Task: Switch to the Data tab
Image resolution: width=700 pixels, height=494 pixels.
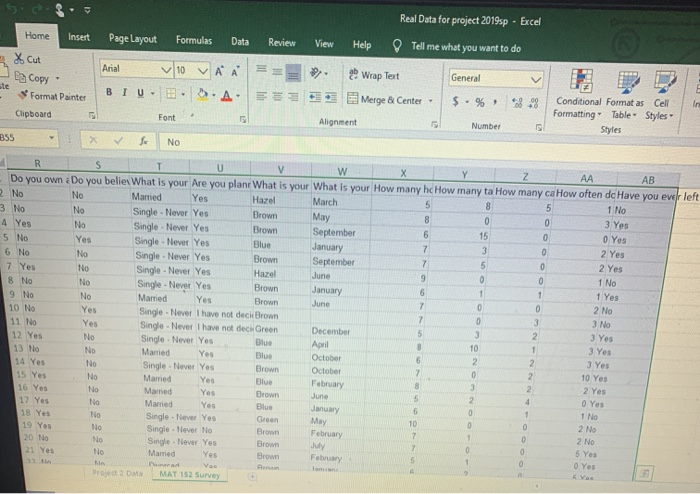Action: click(240, 42)
